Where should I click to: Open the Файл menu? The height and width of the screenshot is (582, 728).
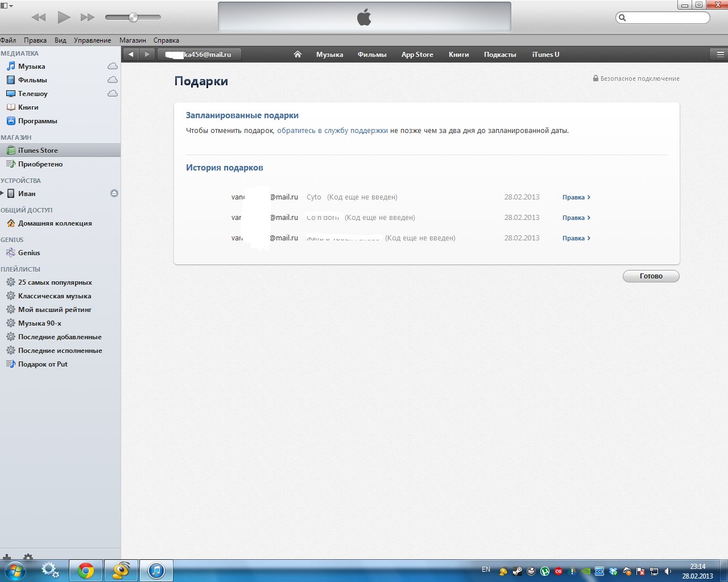pos(8,40)
